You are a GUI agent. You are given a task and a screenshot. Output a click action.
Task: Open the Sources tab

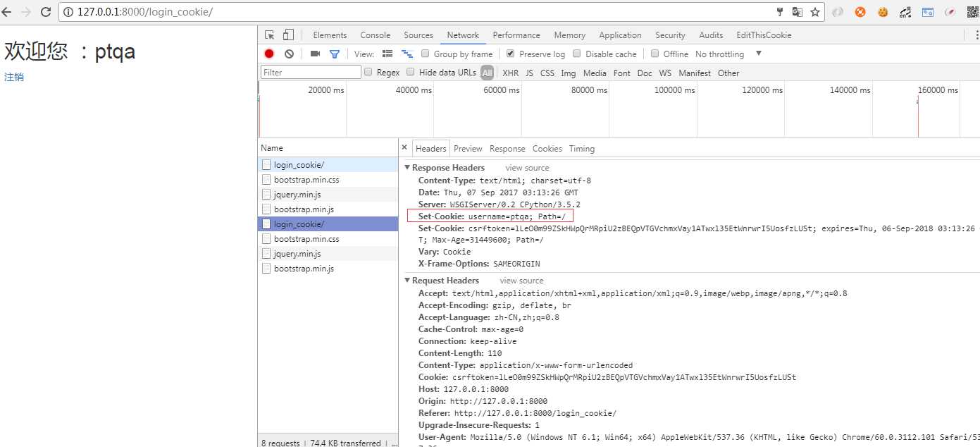point(418,35)
